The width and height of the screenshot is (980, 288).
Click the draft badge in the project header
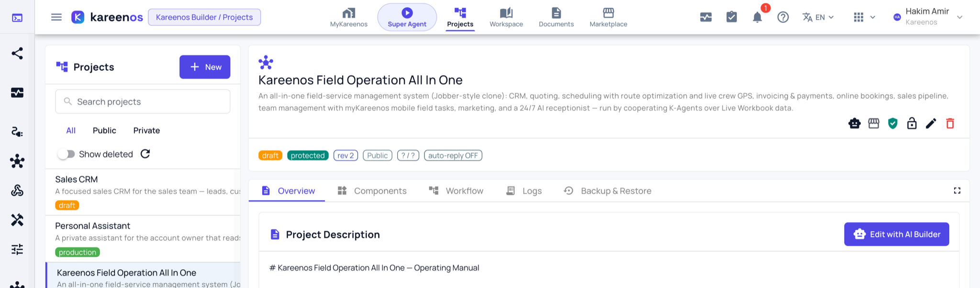(270, 155)
